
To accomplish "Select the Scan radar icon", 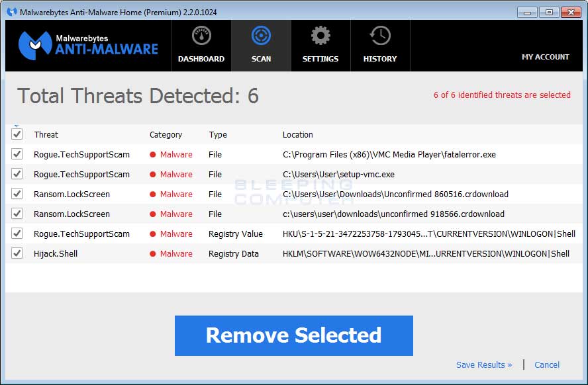I will pos(261,35).
